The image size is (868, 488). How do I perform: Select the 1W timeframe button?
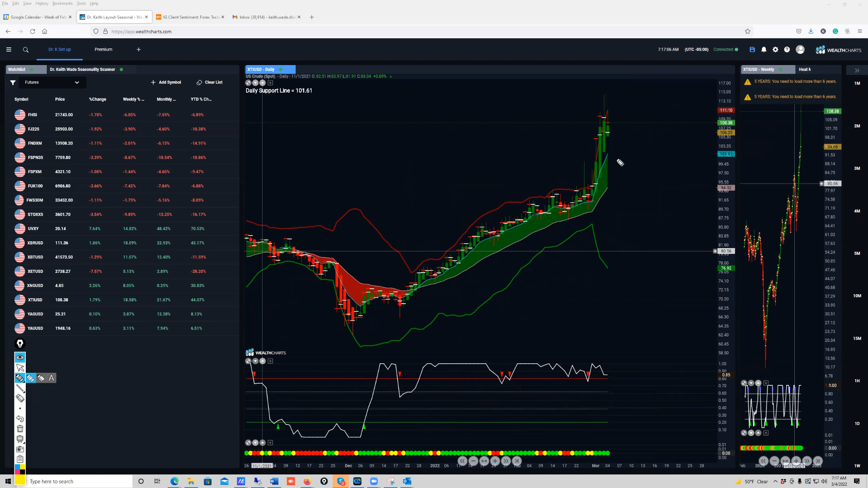[x=857, y=466]
